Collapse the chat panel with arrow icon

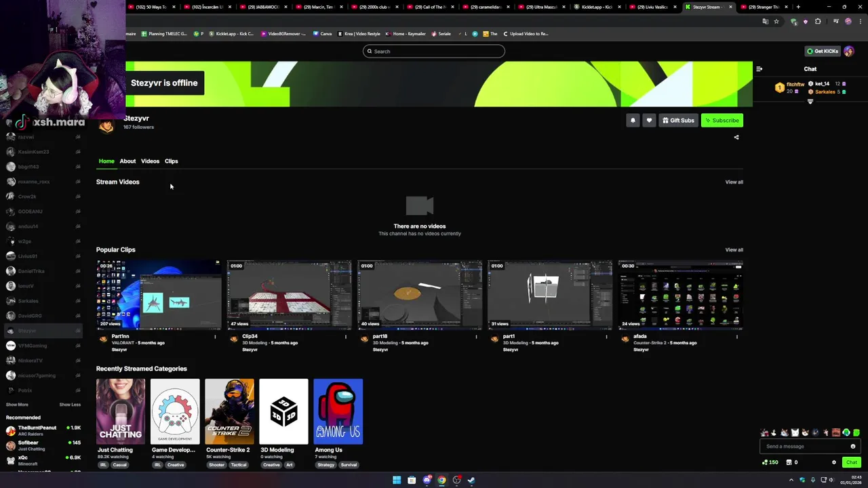coord(759,69)
